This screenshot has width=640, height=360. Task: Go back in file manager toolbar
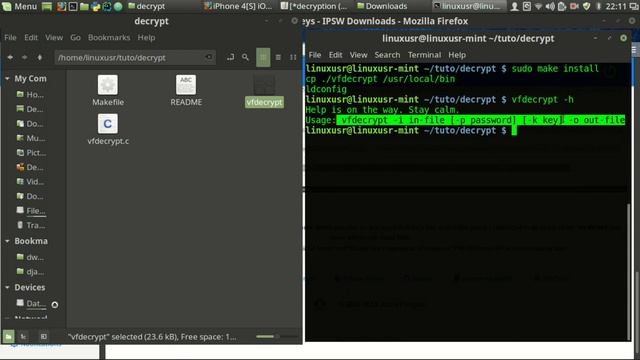pos(10,57)
